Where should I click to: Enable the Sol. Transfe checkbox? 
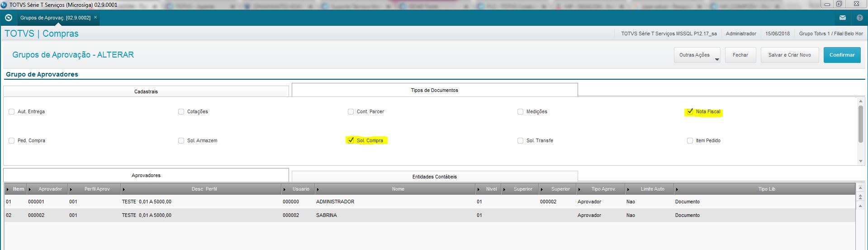tap(521, 140)
